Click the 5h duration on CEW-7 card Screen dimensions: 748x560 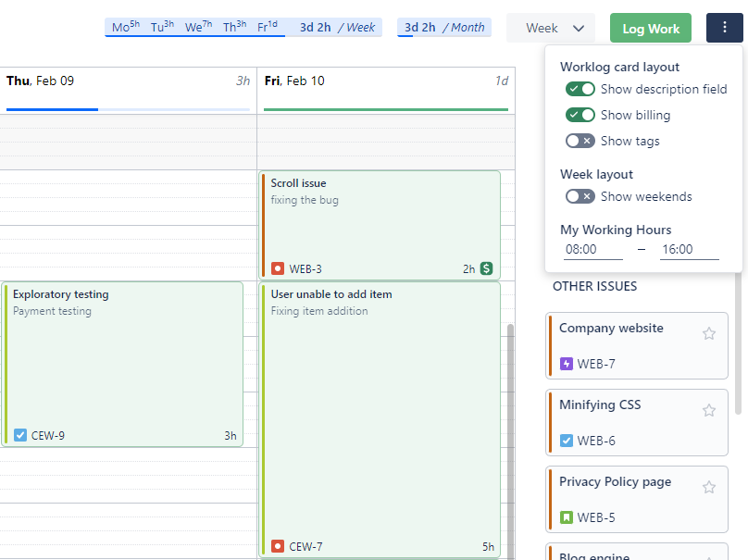click(x=488, y=547)
